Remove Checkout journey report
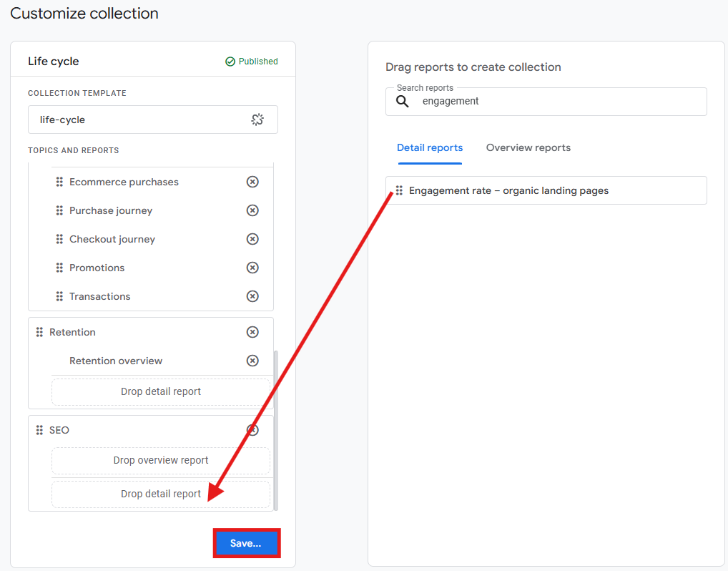Viewport: 728px width, 571px height. pos(252,239)
